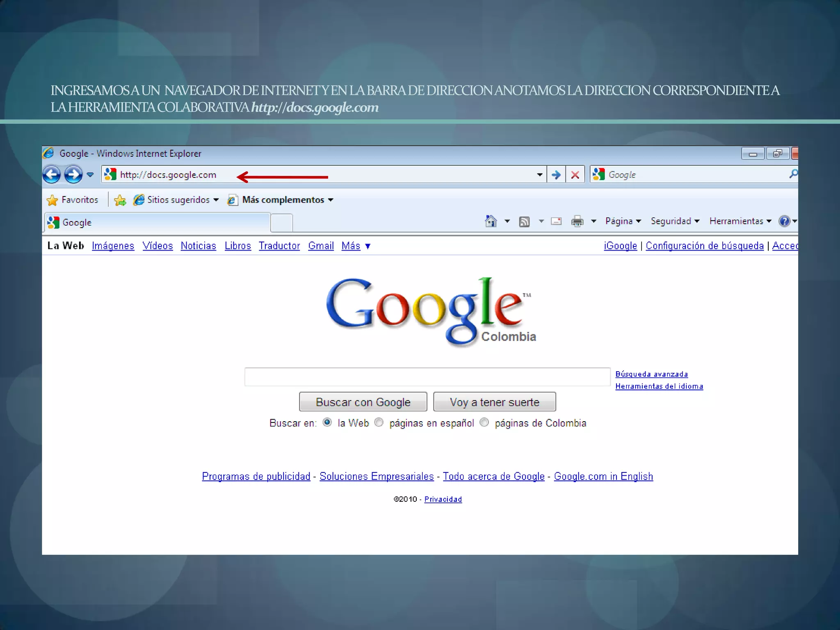This screenshot has width=840, height=630.
Task: Select the Google browser tab
Action: click(x=157, y=222)
